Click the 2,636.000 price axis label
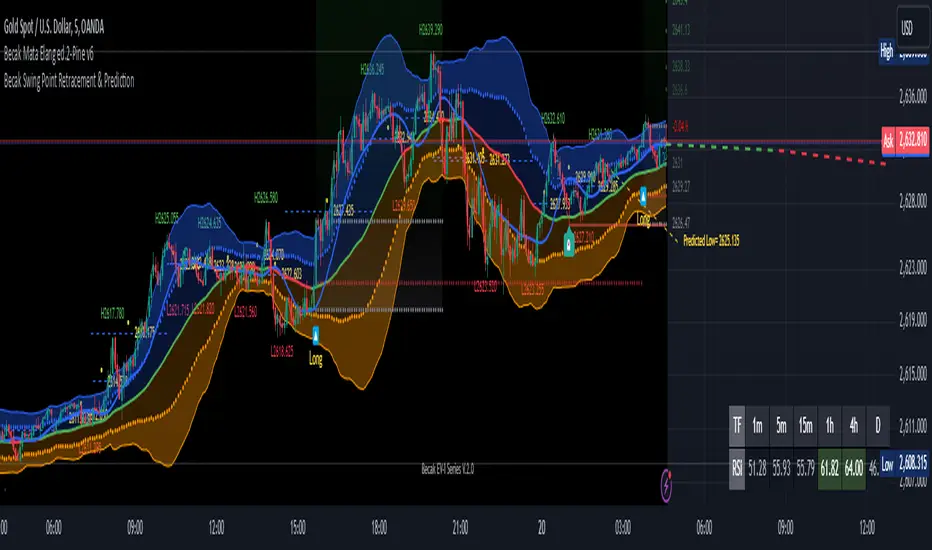The height and width of the screenshot is (550, 932). pos(912,95)
